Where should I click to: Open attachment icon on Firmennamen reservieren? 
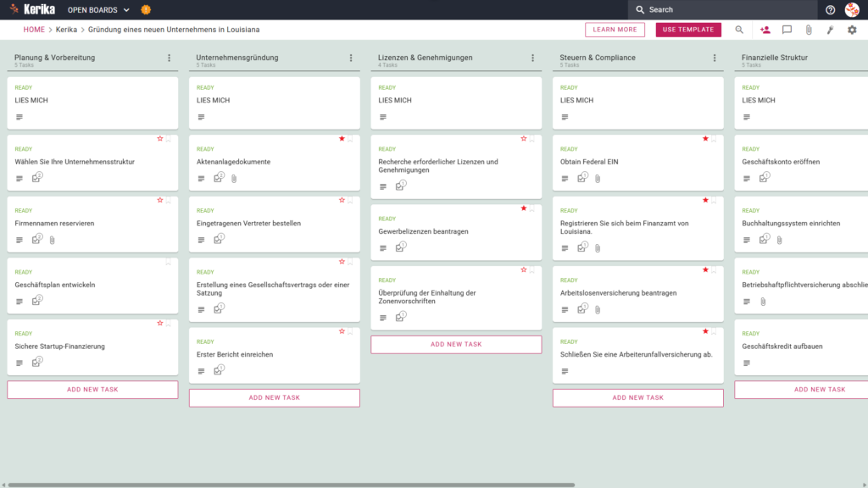point(52,240)
